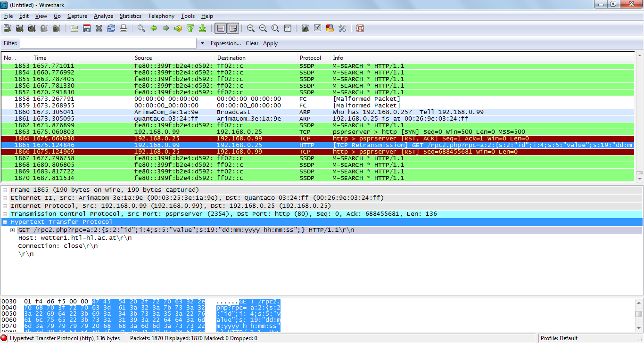The width and height of the screenshot is (644, 343).
Task: Expand the Internet Protocol tree node
Action: 5,206
